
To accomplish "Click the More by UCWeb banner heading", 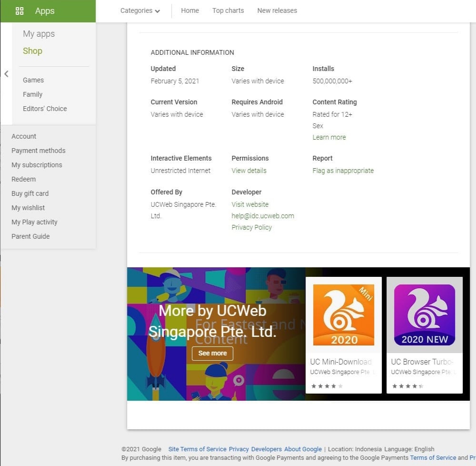I will pos(212,321).
